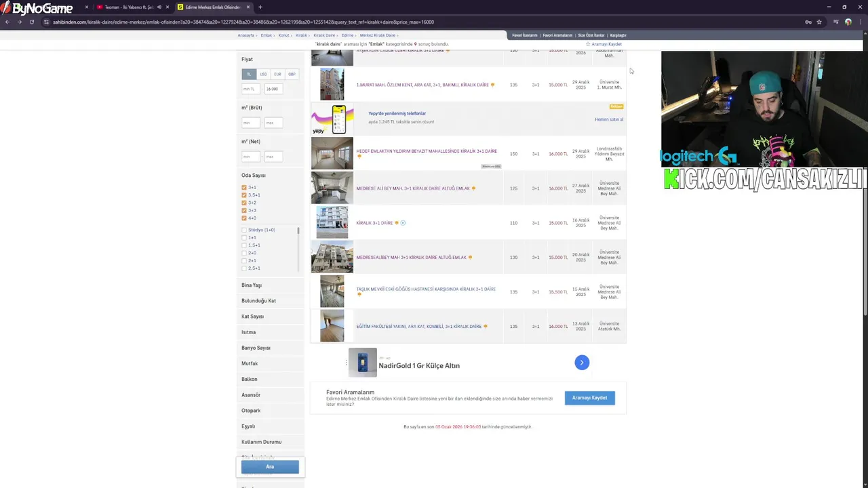The height and width of the screenshot is (488, 868).
Task: Check the 1.5+1 room checkbox
Action: [244, 245]
